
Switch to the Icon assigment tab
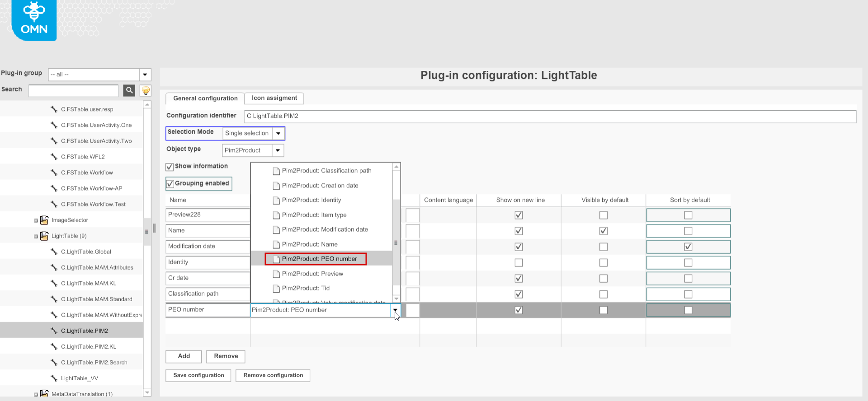tap(274, 98)
